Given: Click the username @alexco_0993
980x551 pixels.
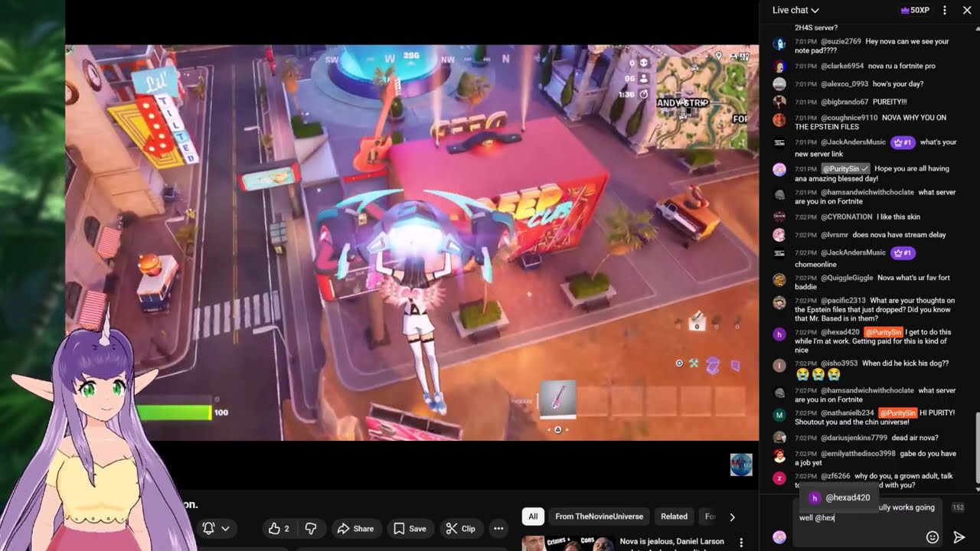Looking at the screenshot, I should (844, 84).
